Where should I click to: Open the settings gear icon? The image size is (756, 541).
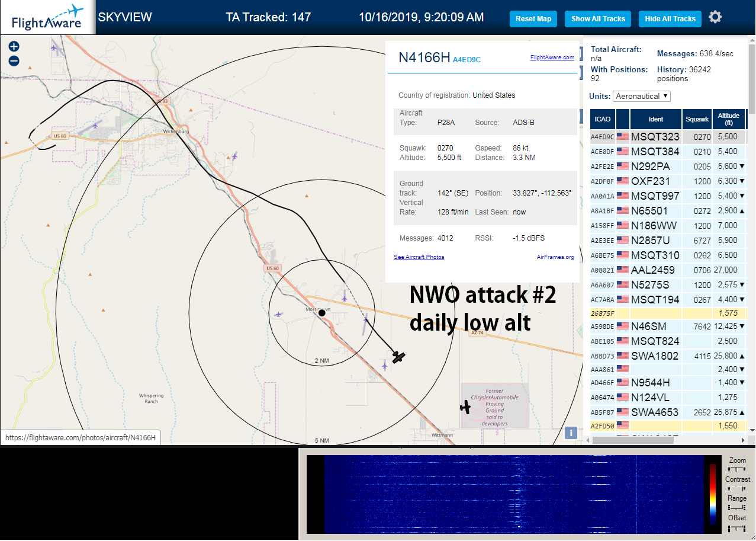pos(715,17)
